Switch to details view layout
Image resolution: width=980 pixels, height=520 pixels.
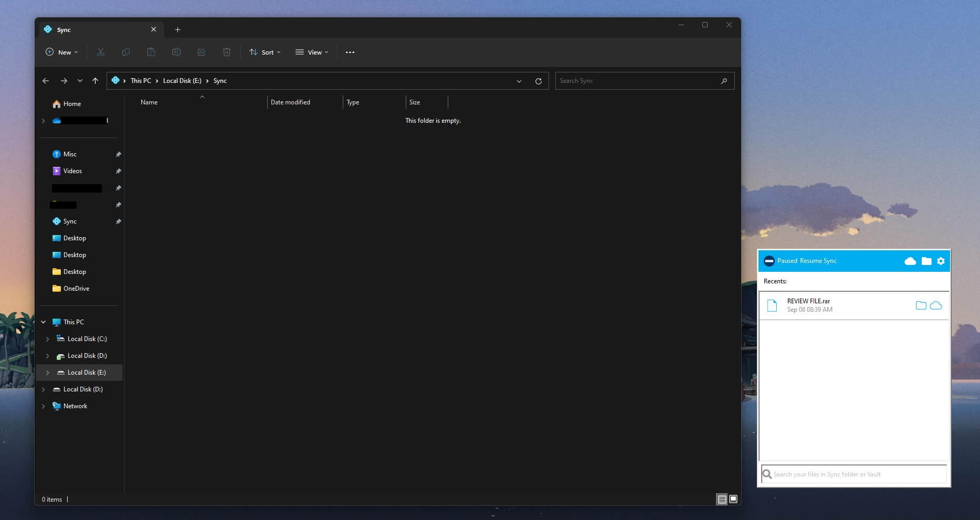[722, 499]
